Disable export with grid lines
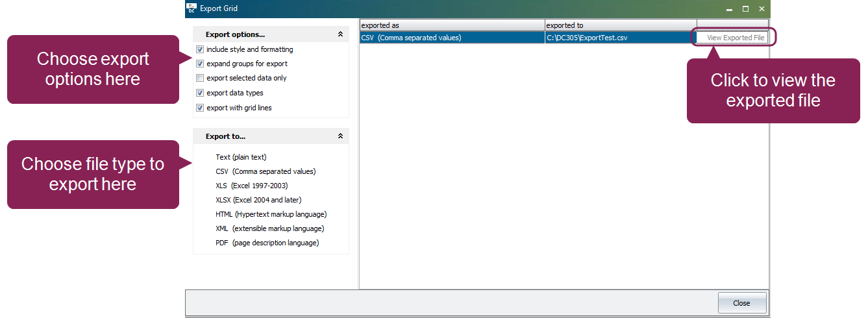Viewport: 868px width, 318px height. [200, 108]
